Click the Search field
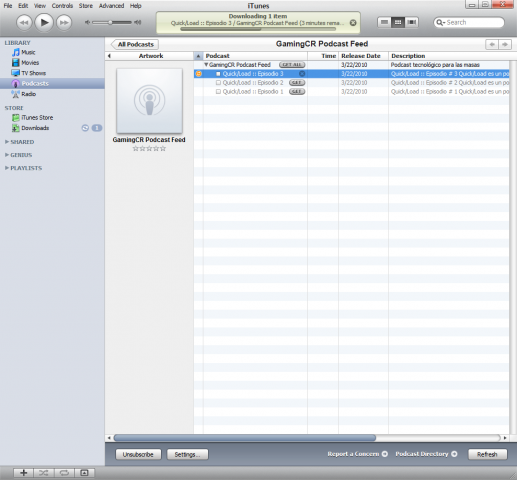 click(469, 22)
